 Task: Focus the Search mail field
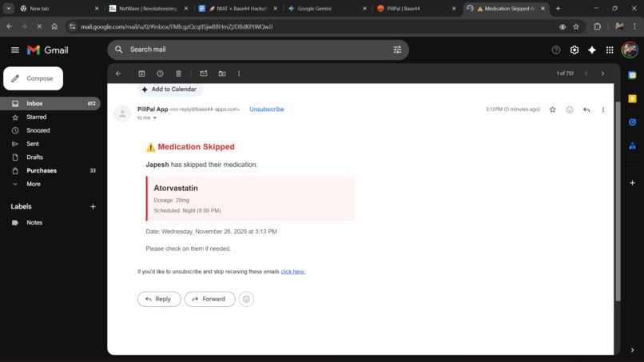coord(258,50)
